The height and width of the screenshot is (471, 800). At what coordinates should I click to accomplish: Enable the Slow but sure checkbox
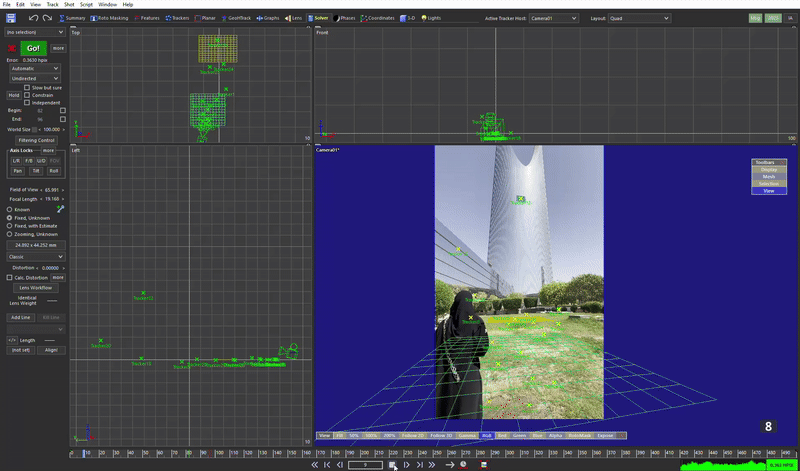(x=27, y=88)
